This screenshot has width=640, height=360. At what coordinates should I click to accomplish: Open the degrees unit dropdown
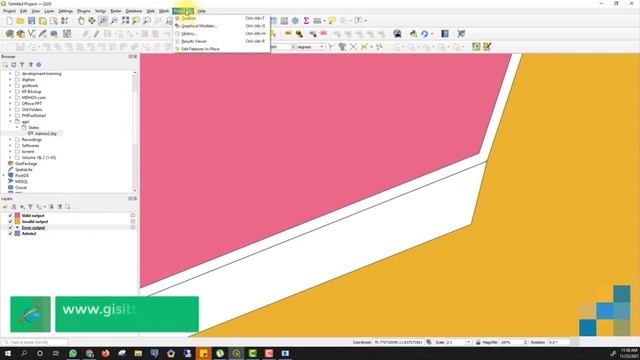click(311, 47)
